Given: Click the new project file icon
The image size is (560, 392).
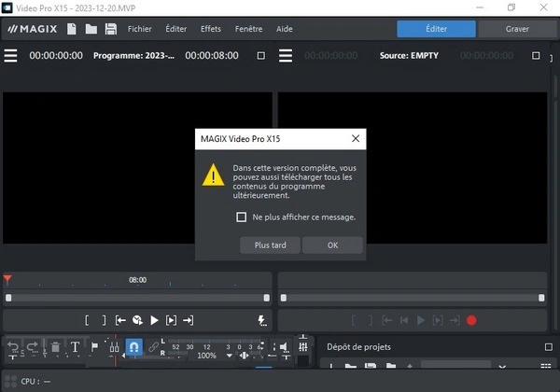Looking at the screenshot, I should (x=72, y=29).
